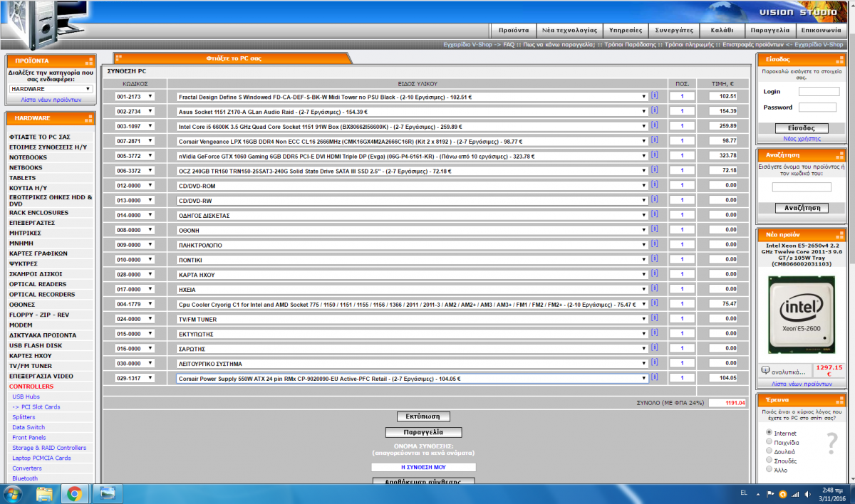Select the Σπουδές radio option
This screenshot has width=855, height=504.
click(x=769, y=461)
